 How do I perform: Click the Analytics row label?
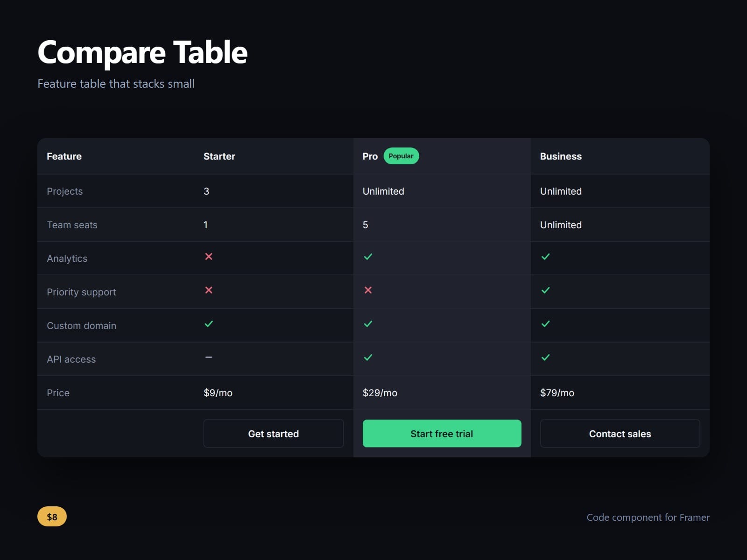67,259
